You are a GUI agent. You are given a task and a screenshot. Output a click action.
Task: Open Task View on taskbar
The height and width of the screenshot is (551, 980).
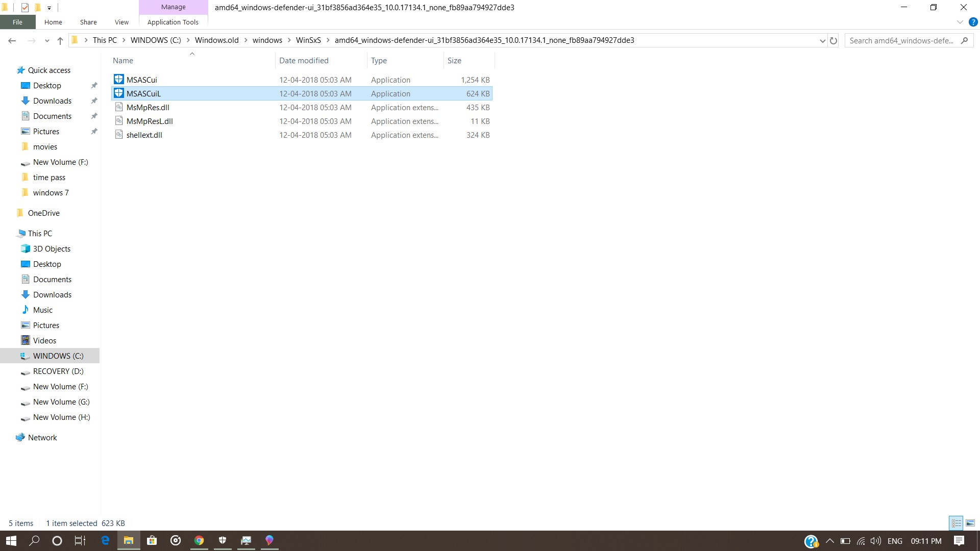click(x=80, y=541)
